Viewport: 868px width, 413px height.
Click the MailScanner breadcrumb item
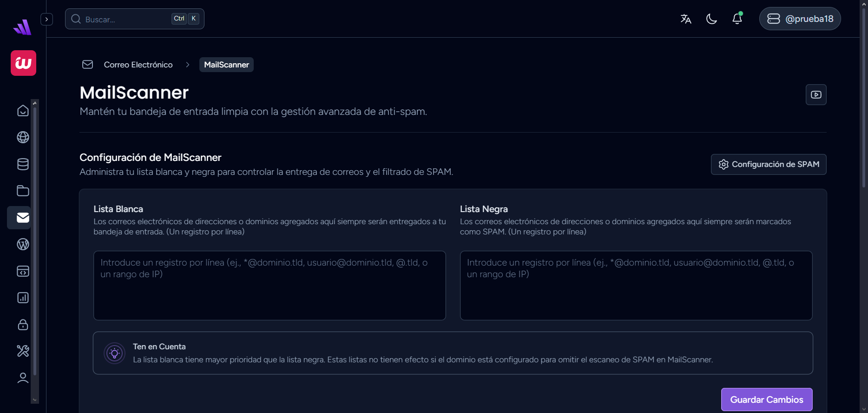click(226, 65)
